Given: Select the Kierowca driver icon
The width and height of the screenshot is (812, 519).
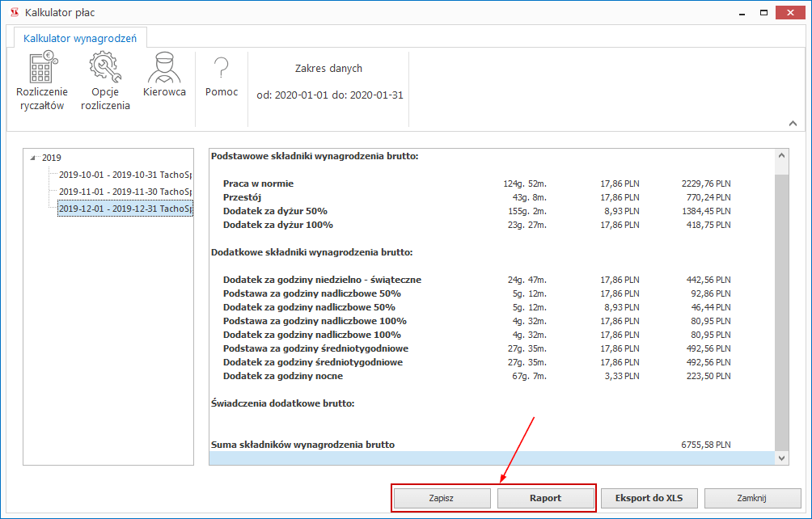Looking at the screenshot, I should pyautogui.click(x=164, y=68).
